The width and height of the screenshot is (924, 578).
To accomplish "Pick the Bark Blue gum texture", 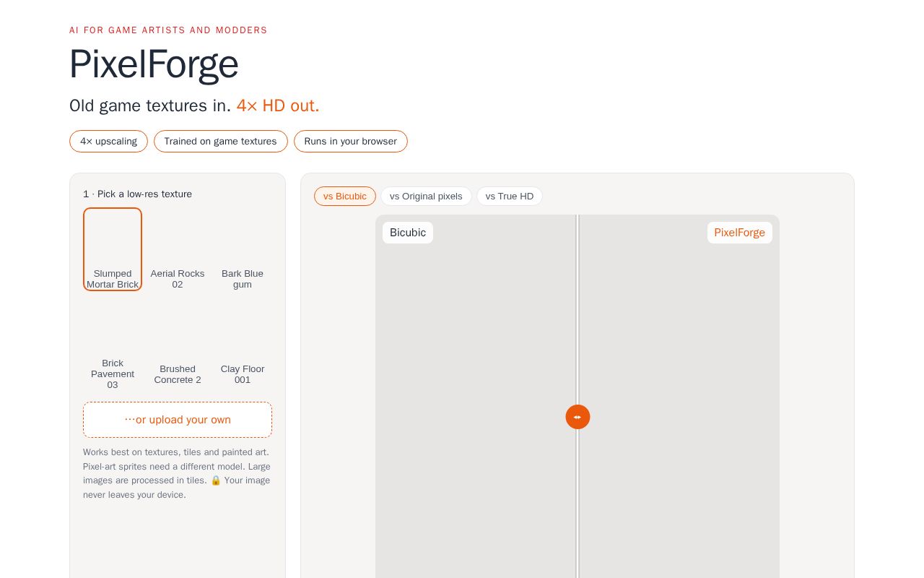I will click(243, 249).
